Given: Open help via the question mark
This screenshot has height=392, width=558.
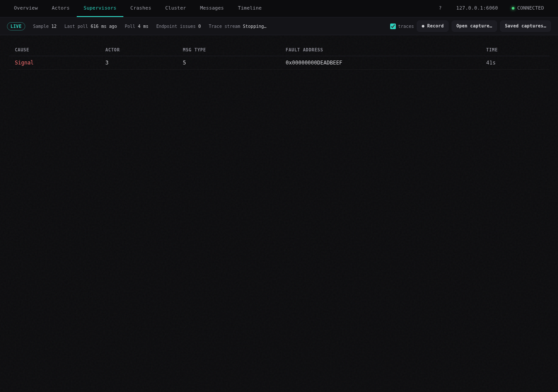Looking at the screenshot, I should pyautogui.click(x=440, y=8).
